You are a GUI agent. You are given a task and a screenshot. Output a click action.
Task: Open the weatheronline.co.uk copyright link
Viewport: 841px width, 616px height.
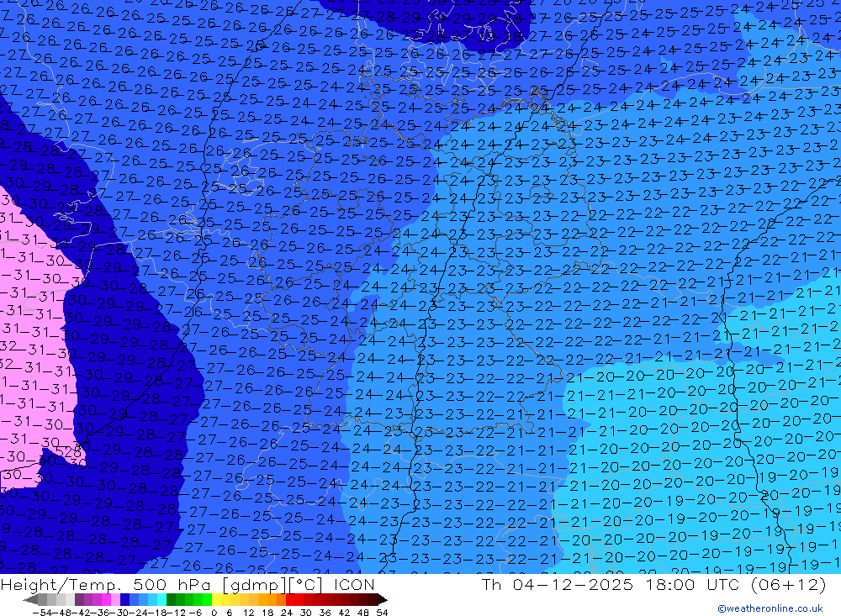point(770,608)
